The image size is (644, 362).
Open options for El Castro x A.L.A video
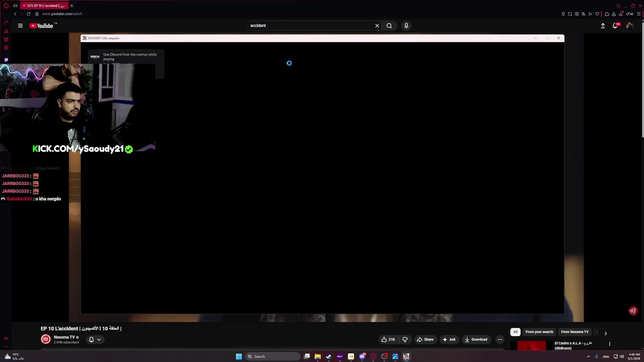[x=609, y=344]
